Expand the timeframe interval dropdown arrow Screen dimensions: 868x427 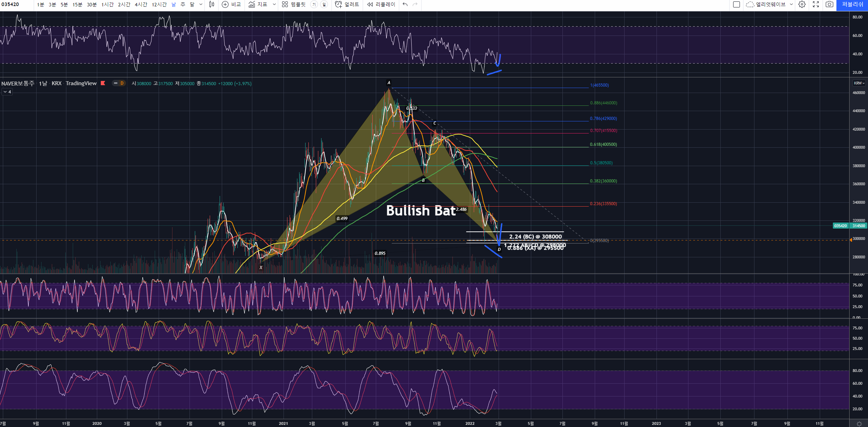click(x=201, y=5)
